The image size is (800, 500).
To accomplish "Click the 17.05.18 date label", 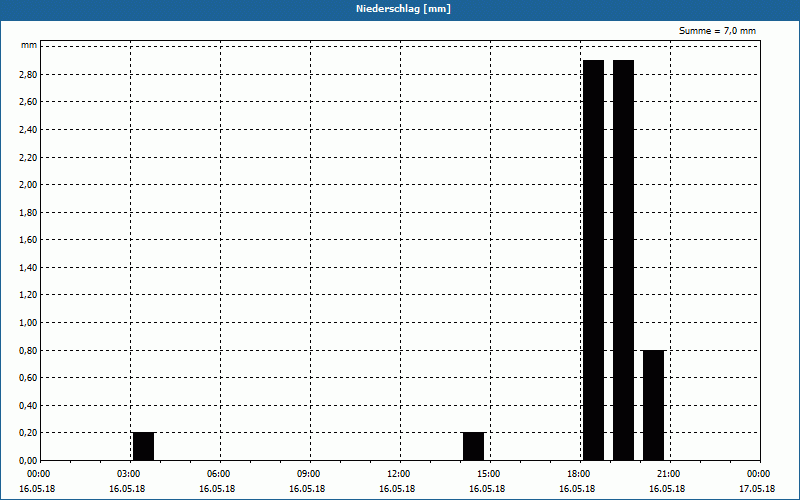I will coord(757,489).
